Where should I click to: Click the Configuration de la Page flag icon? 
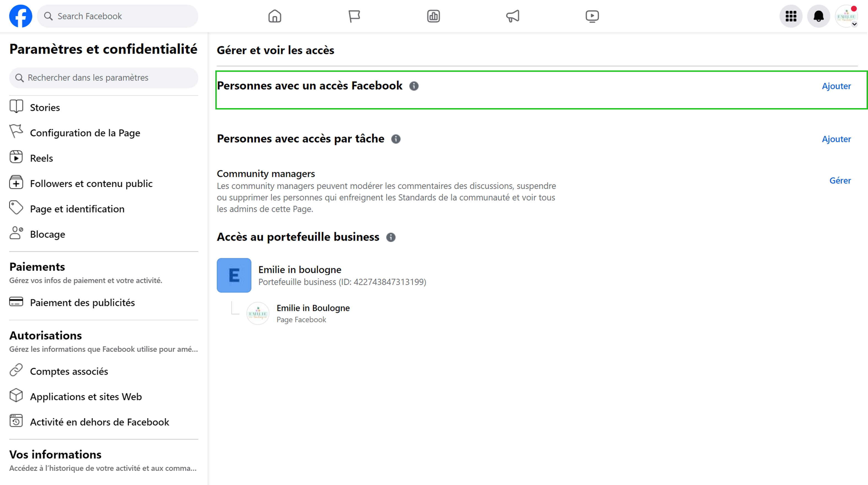coord(16,131)
